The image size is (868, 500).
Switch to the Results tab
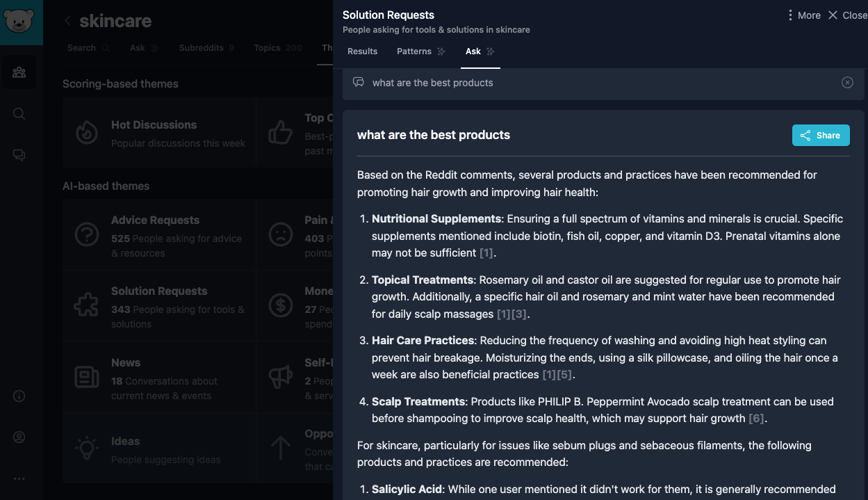(x=362, y=51)
